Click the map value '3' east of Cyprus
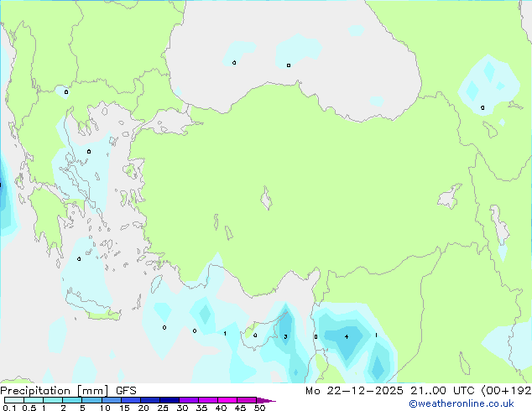The image size is (532, 411). [285, 336]
